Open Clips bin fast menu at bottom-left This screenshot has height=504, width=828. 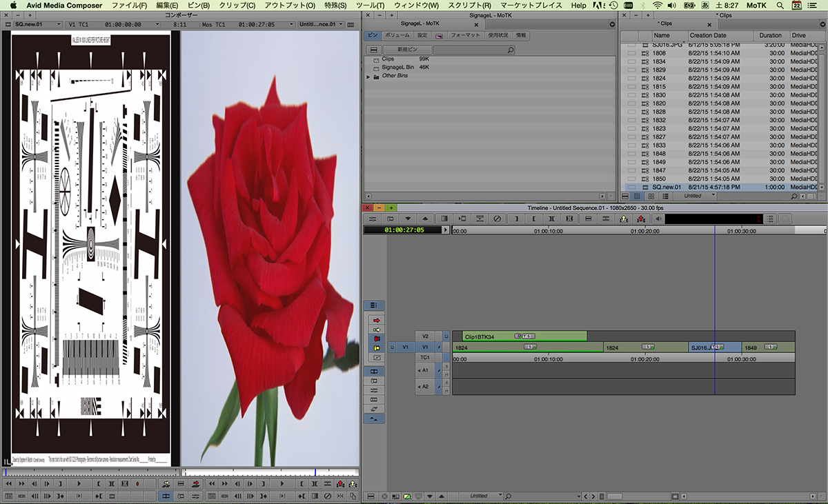click(625, 196)
